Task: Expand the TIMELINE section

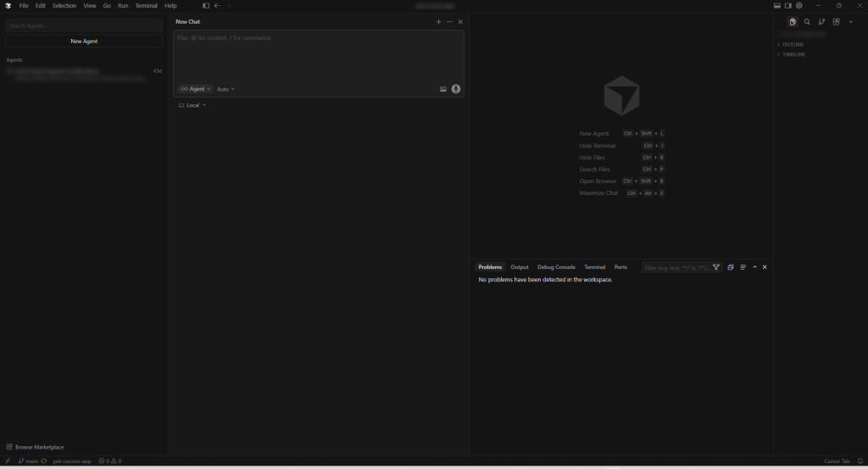Action: tap(793, 54)
